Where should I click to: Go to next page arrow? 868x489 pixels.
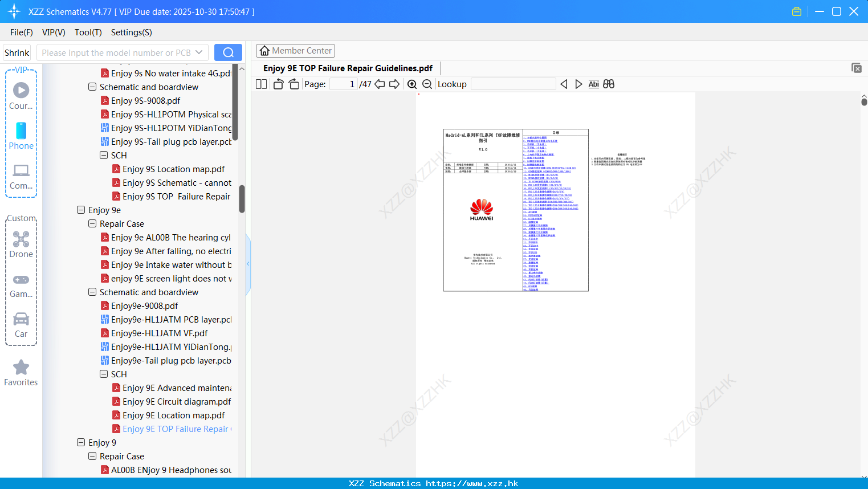394,84
